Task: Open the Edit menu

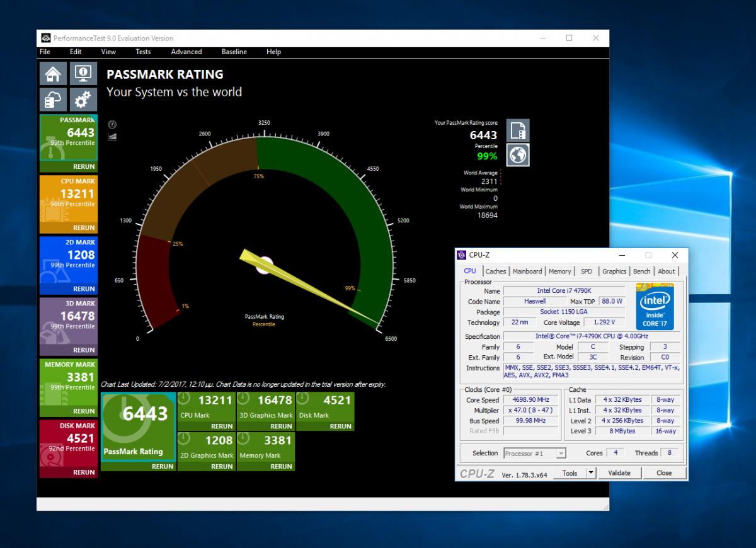Action: pyautogui.click(x=76, y=52)
